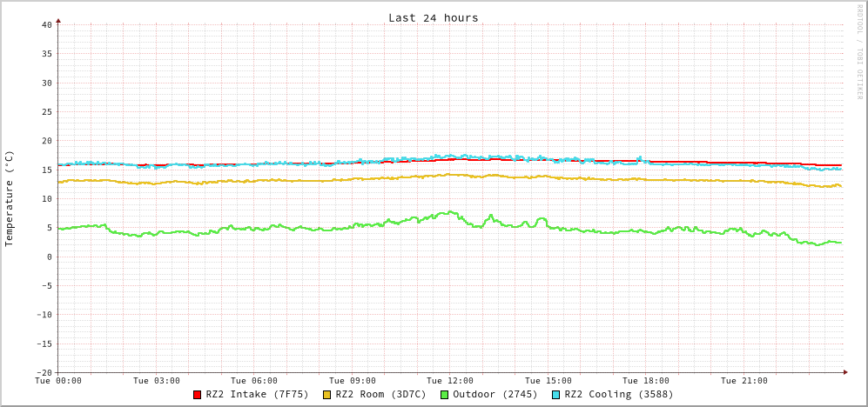Viewport: 868px width, 407px height.
Task: Click the RRDTOOL / TOBI OETIKER watermark
Action: 858,50
